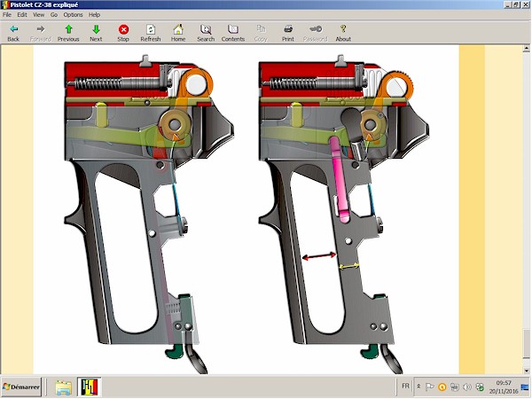Click the left pistol diagram image
The width and height of the screenshot is (532, 399).
click(x=149, y=215)
